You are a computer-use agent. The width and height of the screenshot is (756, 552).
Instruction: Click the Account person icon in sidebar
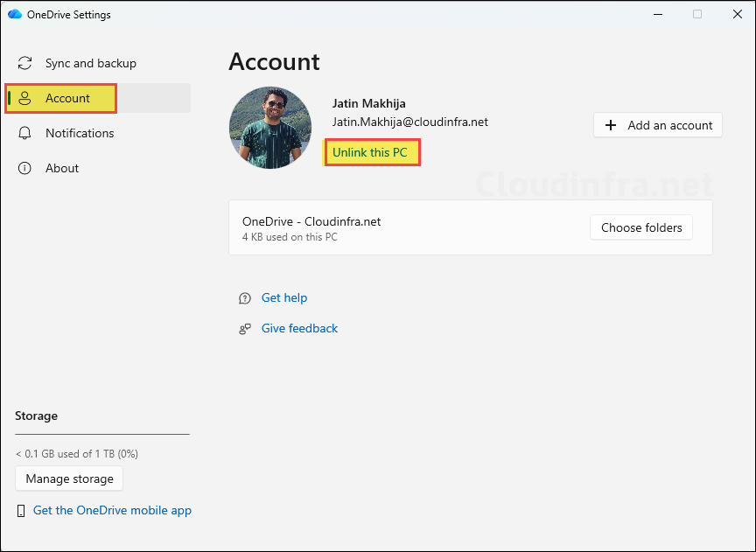[24, 98]
